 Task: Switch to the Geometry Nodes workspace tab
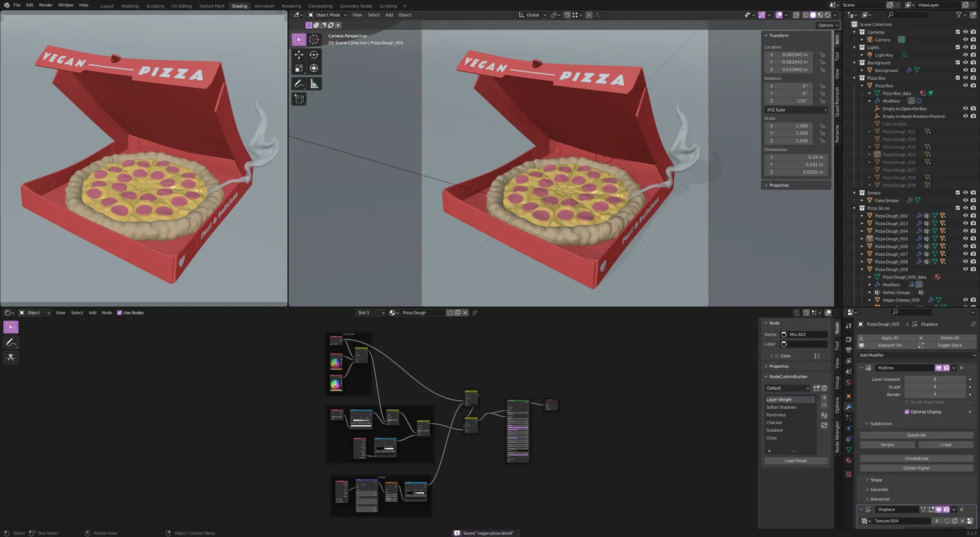[x=356, y=6]
